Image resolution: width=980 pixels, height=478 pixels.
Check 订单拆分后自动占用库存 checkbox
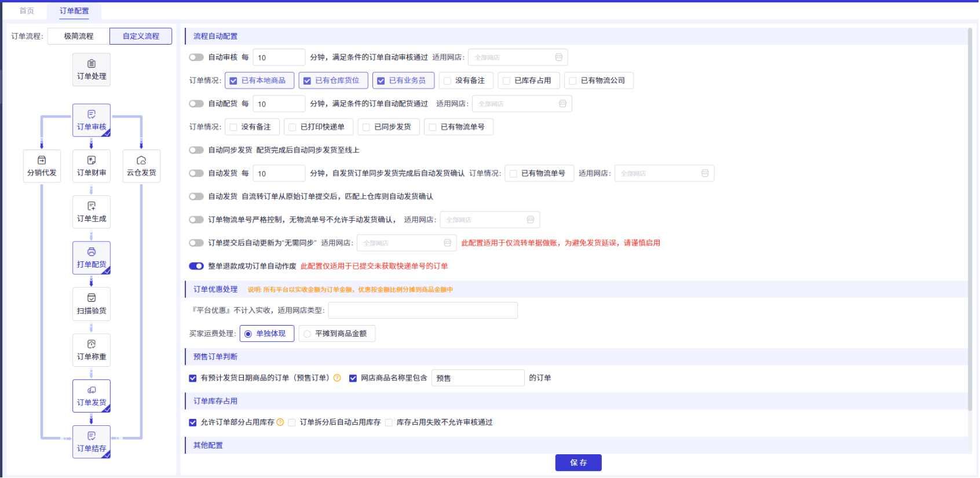coord(292,422)
